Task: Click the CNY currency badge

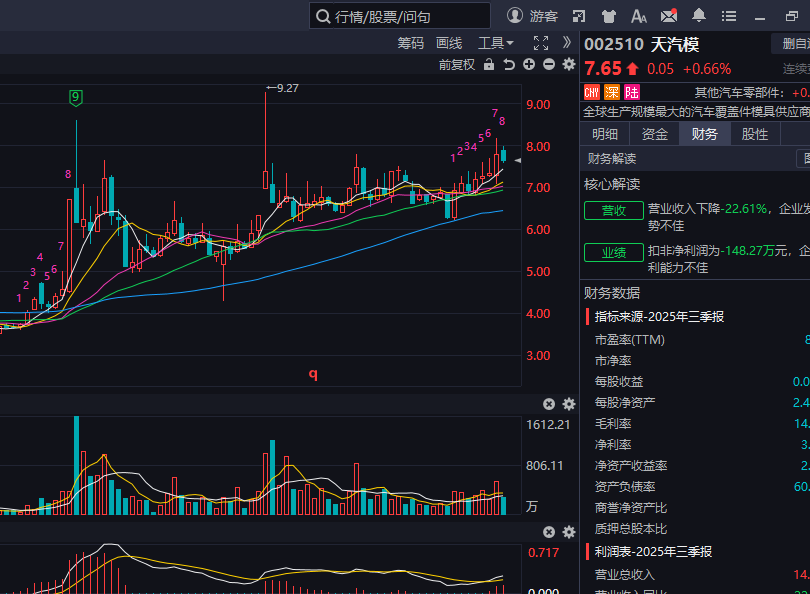Action: point(592,92)
